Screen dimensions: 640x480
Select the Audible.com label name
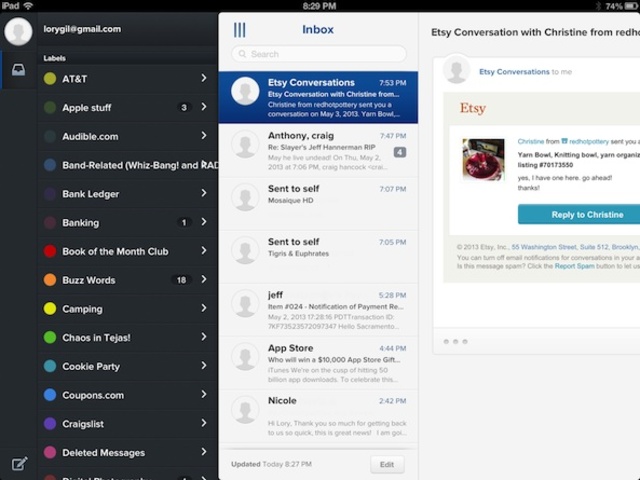90,136
